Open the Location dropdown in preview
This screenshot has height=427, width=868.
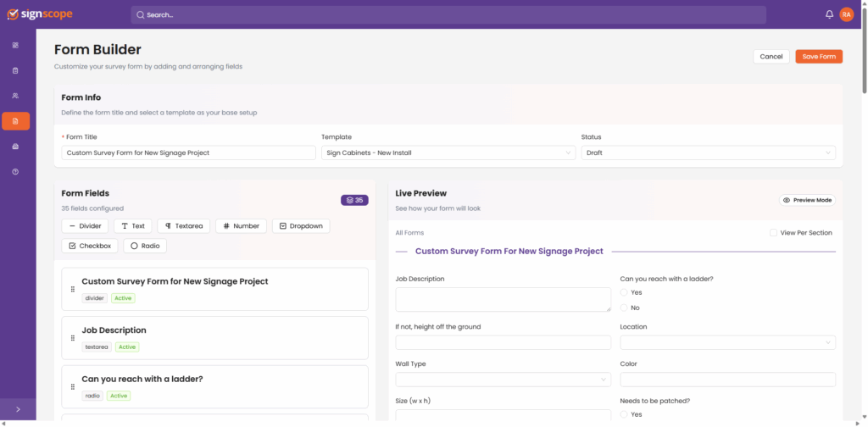pyautogui.click(x=727, y=342)
